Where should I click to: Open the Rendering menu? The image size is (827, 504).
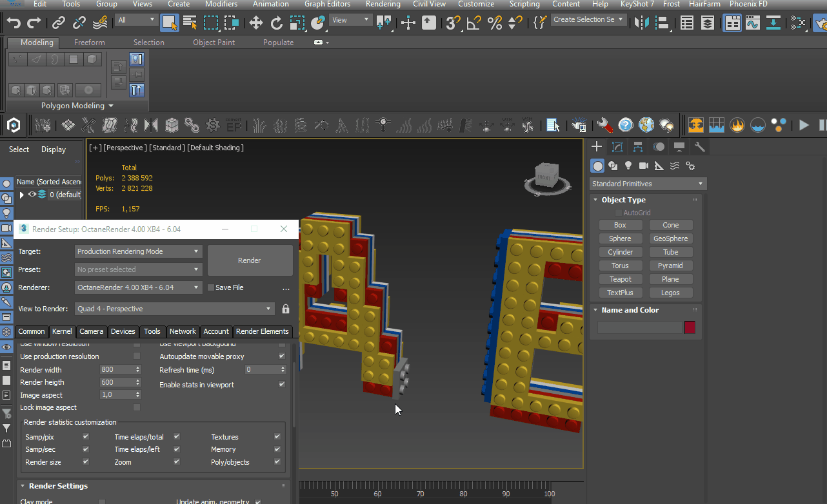tap(383, 4)
